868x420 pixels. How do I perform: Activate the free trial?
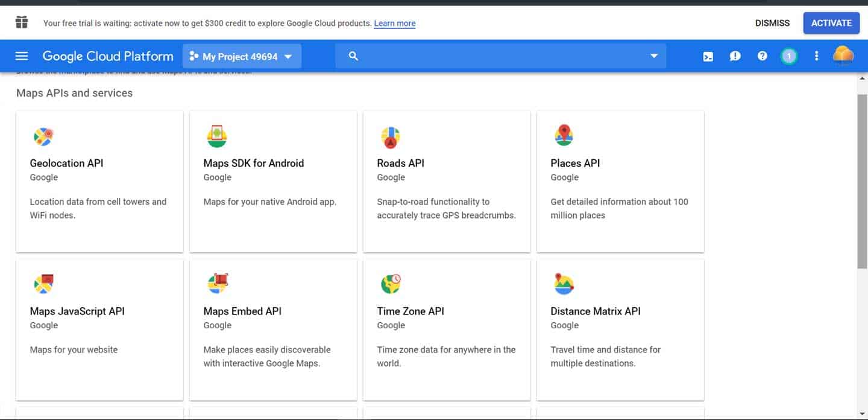pyautogui.click(x=831, y=23)
